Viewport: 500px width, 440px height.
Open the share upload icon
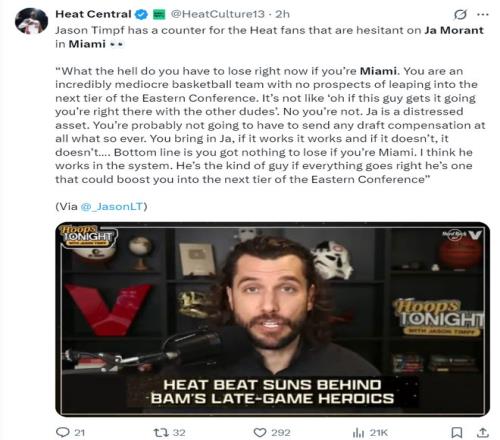coord(482,432)
